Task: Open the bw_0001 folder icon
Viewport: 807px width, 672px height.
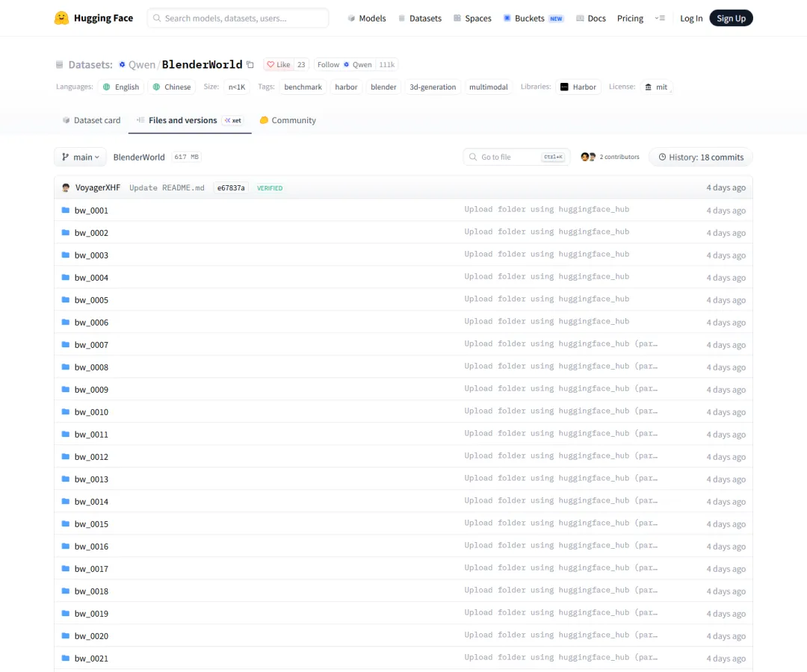Action: 65,211
